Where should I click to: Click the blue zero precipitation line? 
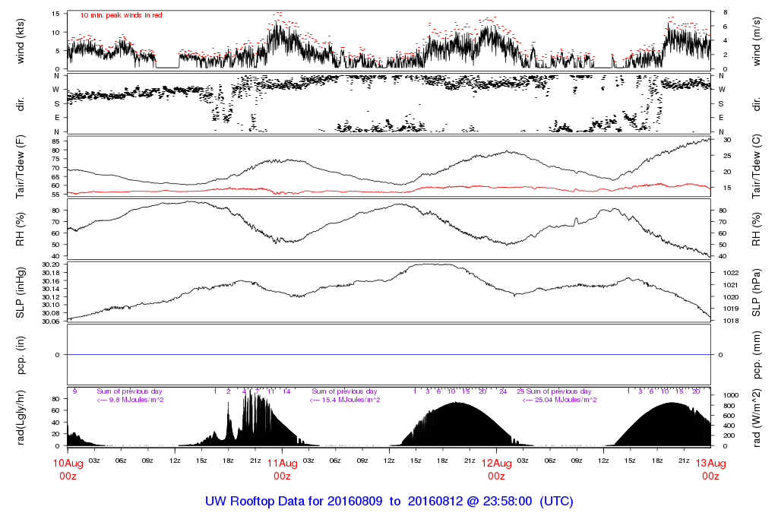coord(389,355)
